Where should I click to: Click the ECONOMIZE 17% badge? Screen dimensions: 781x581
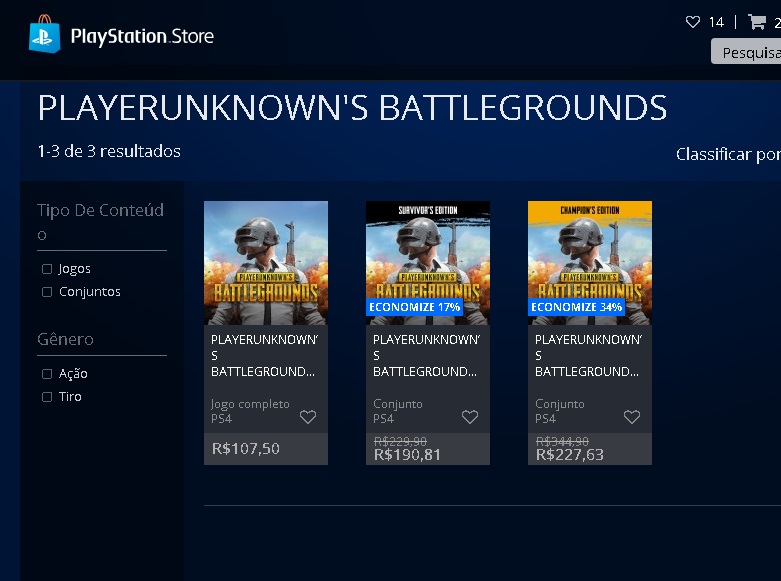(x=414, y=307)
